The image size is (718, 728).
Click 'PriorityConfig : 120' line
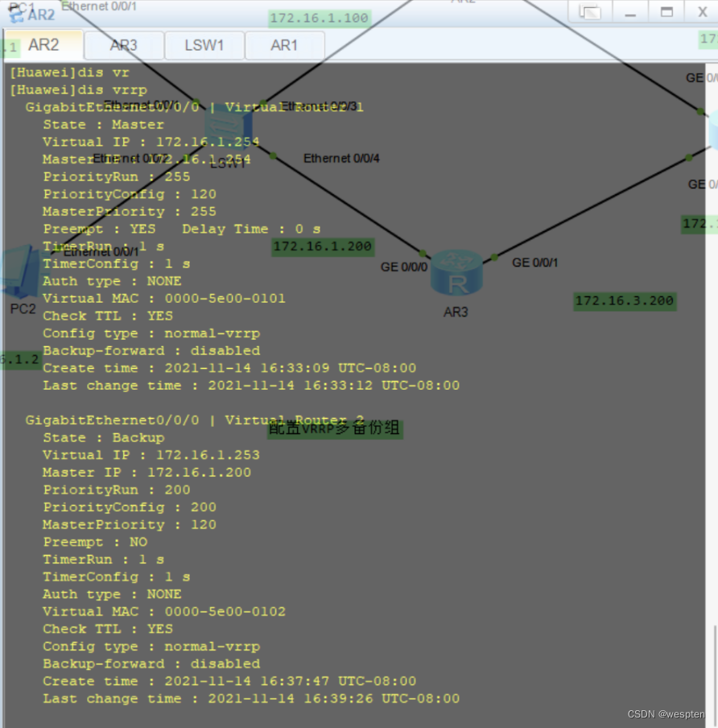pyautogui.click(x=130, y=194)
